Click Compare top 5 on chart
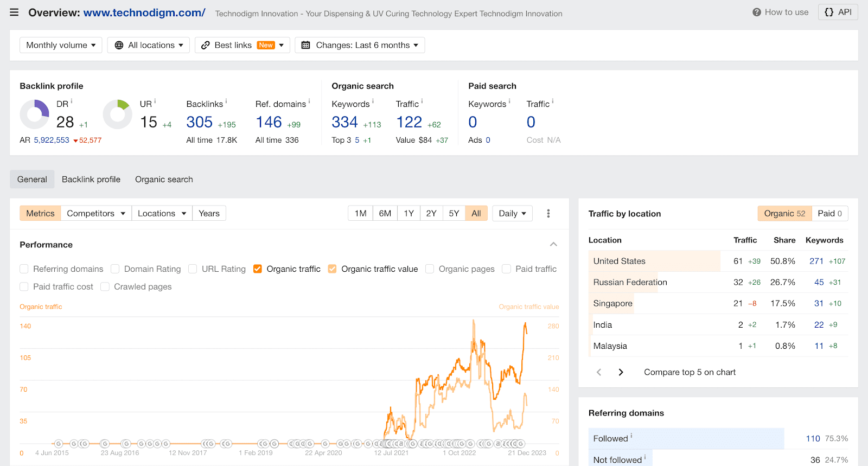The width and height of the screenshot is (868, 466). (690, 372)
